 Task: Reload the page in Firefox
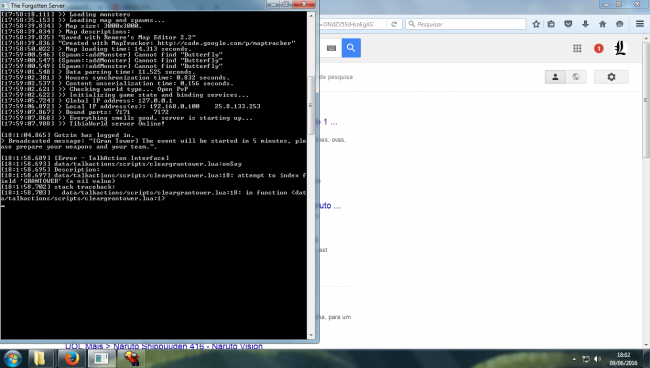[394, 24]
